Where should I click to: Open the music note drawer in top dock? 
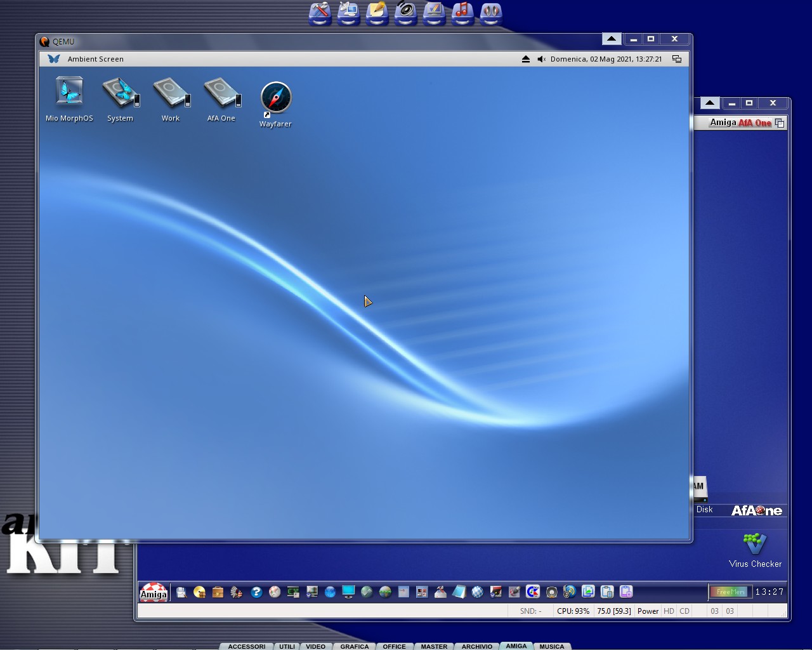(462, 13)
